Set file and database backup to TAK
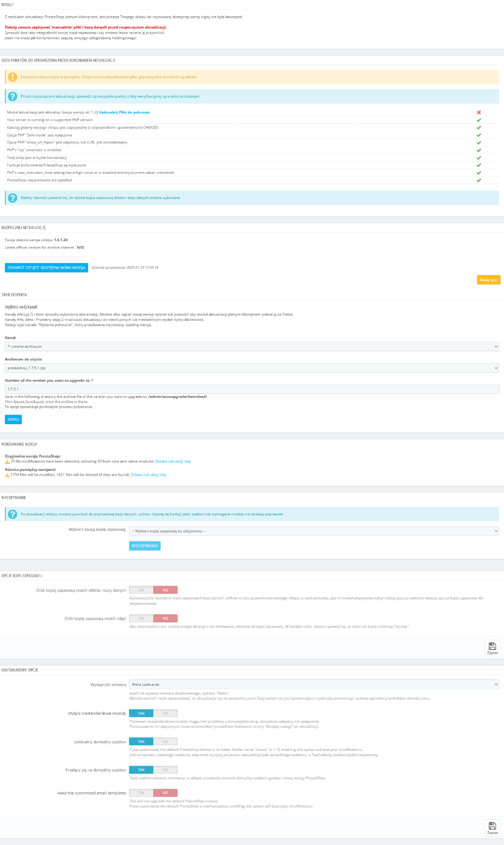Screen dimensions: 504x845 click(141, 590)
